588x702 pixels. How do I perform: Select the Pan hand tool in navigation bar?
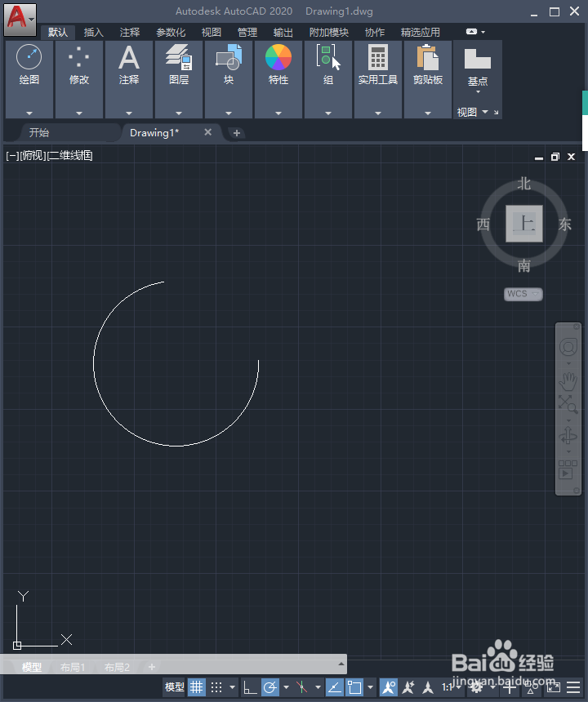[568, 381]
